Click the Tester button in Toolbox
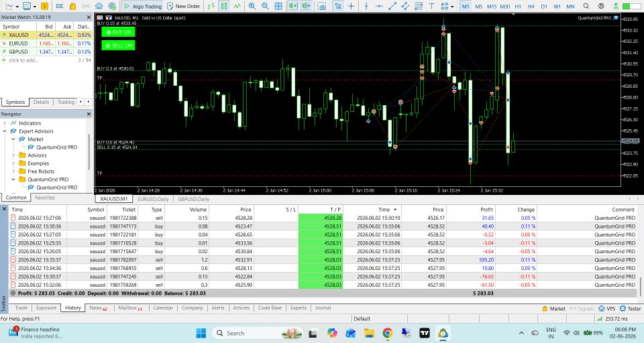This screenshot has width=644, height=343. (x=631, y=309)
